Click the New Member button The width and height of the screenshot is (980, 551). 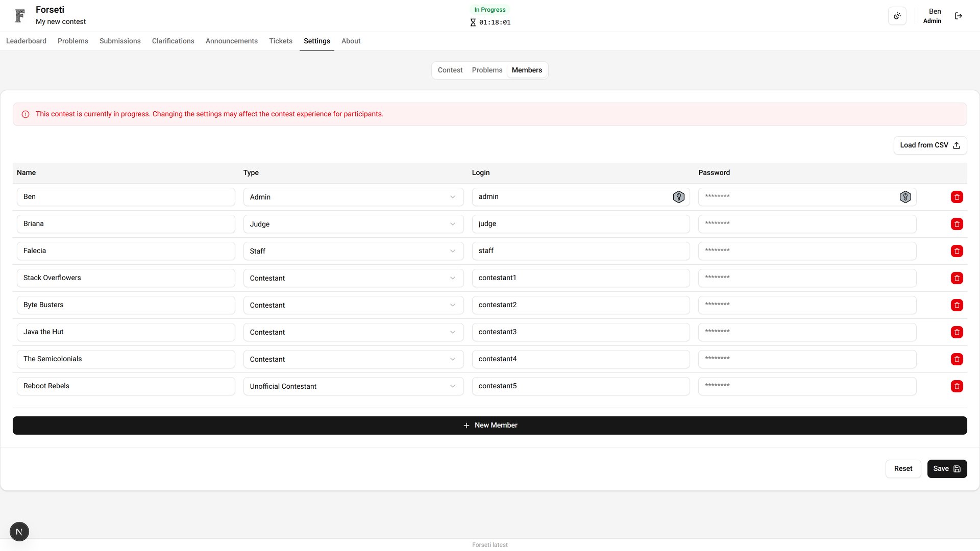coord(490,425)
